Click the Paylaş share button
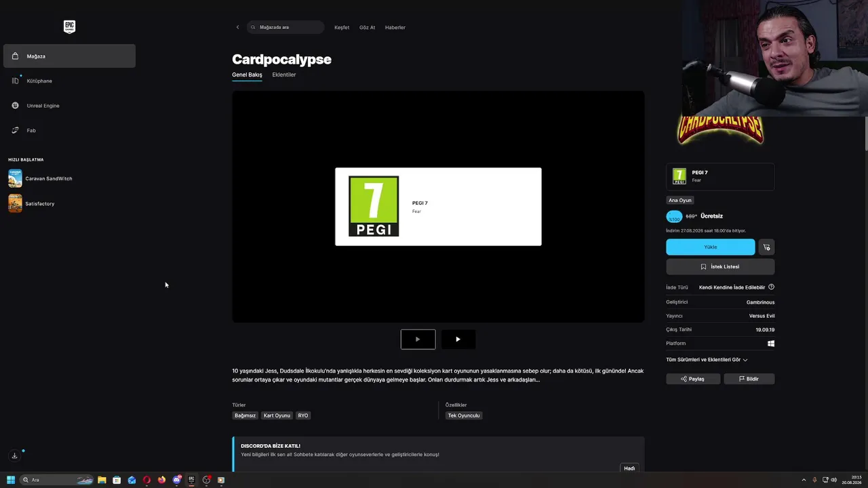868x488 pixels. click(x=693, y=379)
